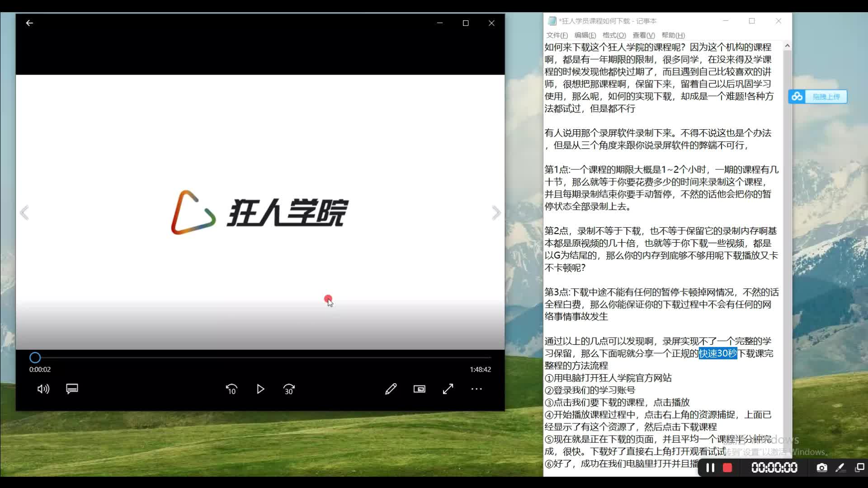Click the middle of the video seek bar
This screenshot has width=868, height=488.
point(260,358)
